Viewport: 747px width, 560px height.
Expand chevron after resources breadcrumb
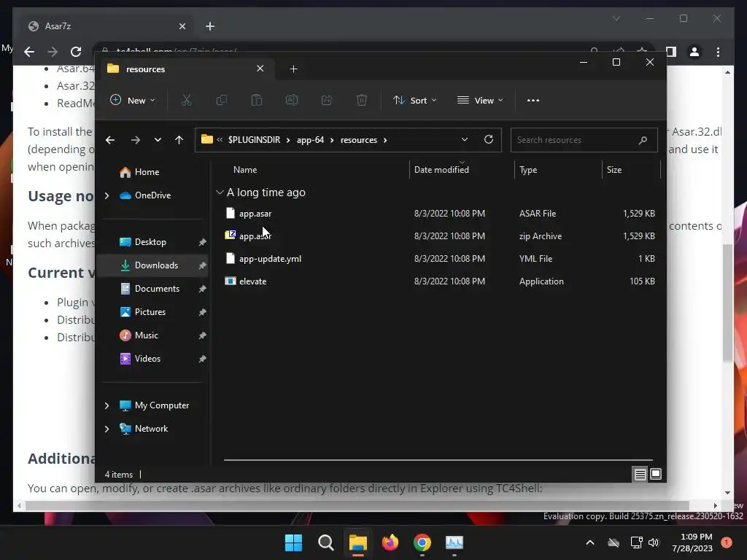[x=385, y=140]
